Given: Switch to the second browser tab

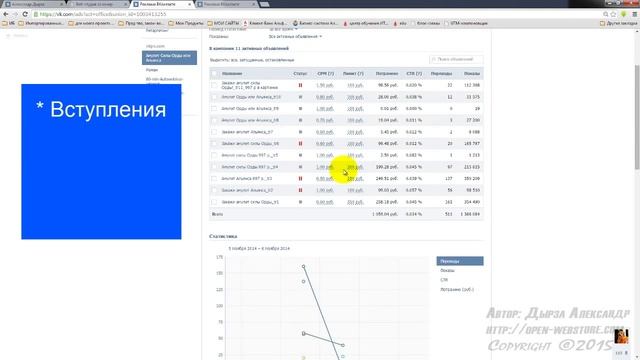Looking at the screenshot, I should [98, 4].
